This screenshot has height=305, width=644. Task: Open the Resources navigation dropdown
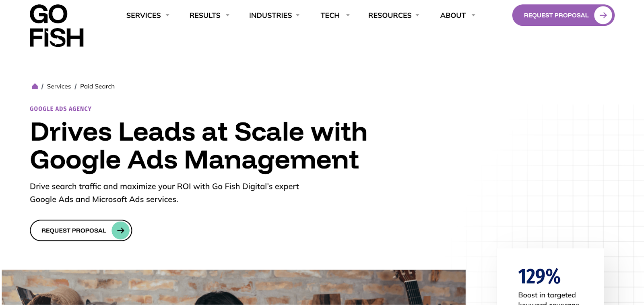[x=417, y=15]
